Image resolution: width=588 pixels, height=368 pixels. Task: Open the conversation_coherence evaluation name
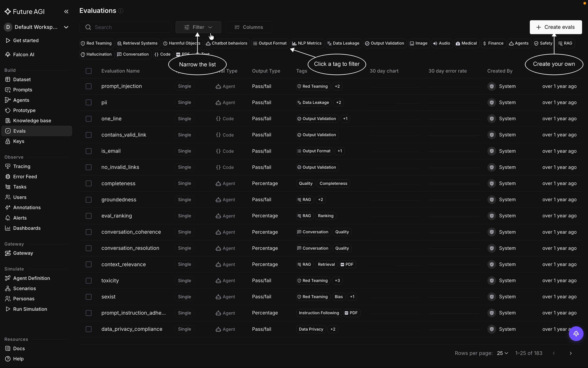[131, 232]
